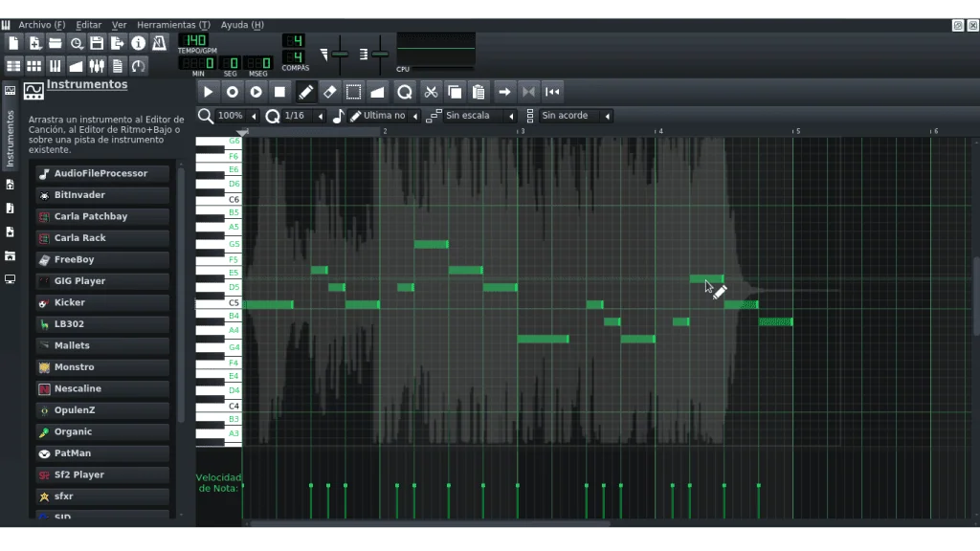The image size is (980, 551).
Task: Click the instrument list vertical scrollbar
Action: [181, 294]
